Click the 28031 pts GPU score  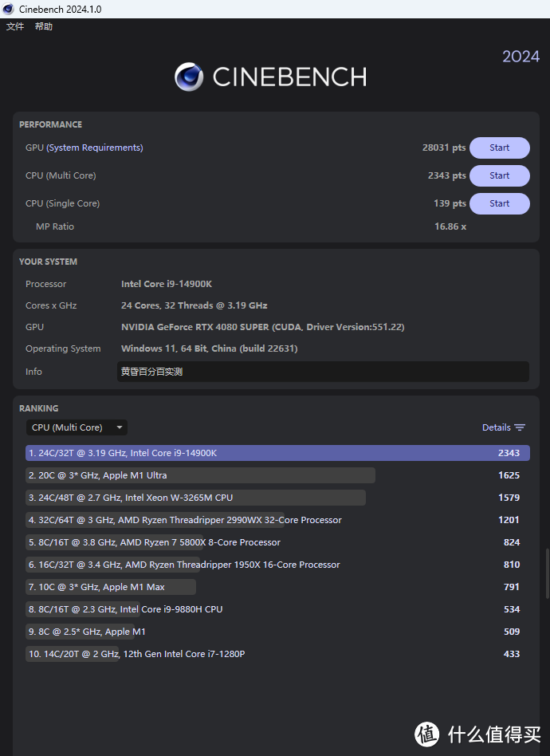[444, 148]
